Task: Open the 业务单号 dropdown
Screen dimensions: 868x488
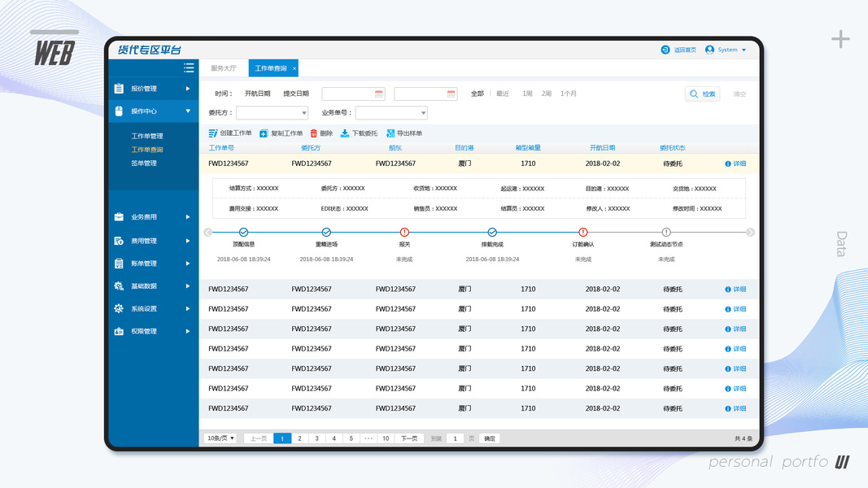Action: (391, 113)
